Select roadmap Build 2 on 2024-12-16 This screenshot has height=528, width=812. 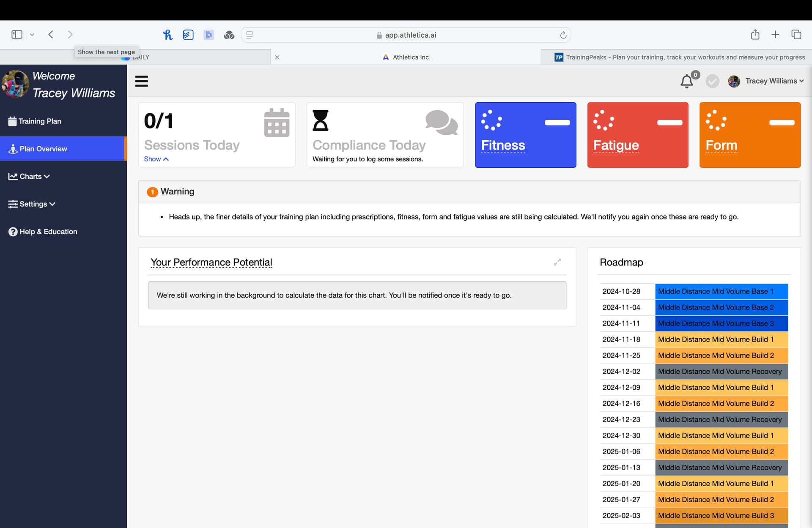click(x=694, y=404)
